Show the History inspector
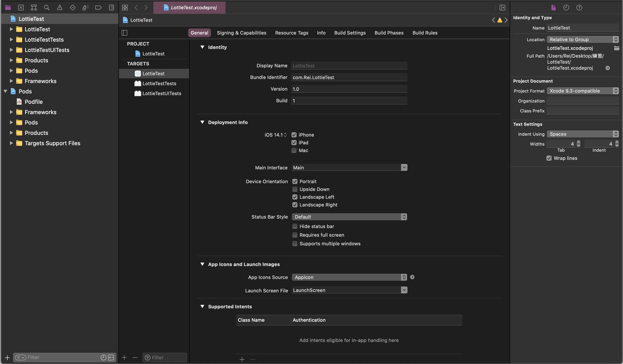 pyautogui.click(x=566, y=8)
